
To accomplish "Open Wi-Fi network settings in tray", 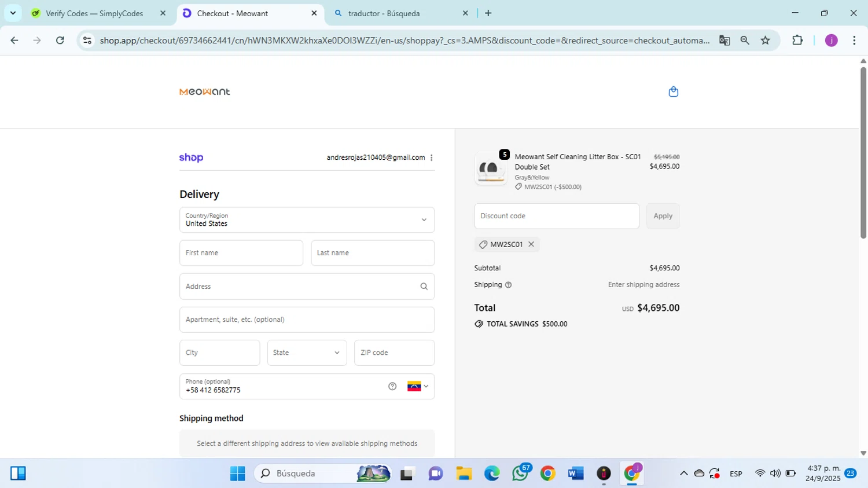I will [760, 474].
